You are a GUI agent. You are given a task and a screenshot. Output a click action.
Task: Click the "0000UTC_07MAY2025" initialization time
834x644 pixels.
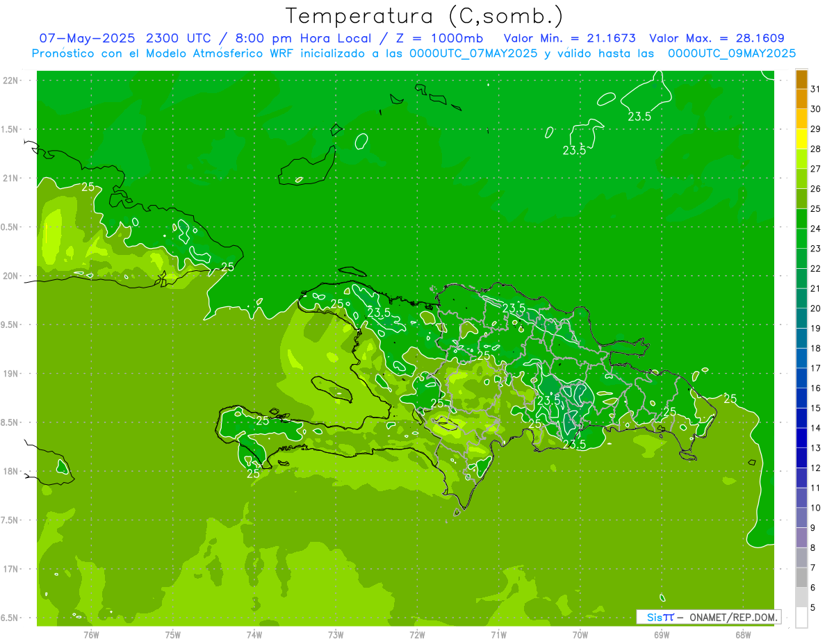[x=473, y=53]
